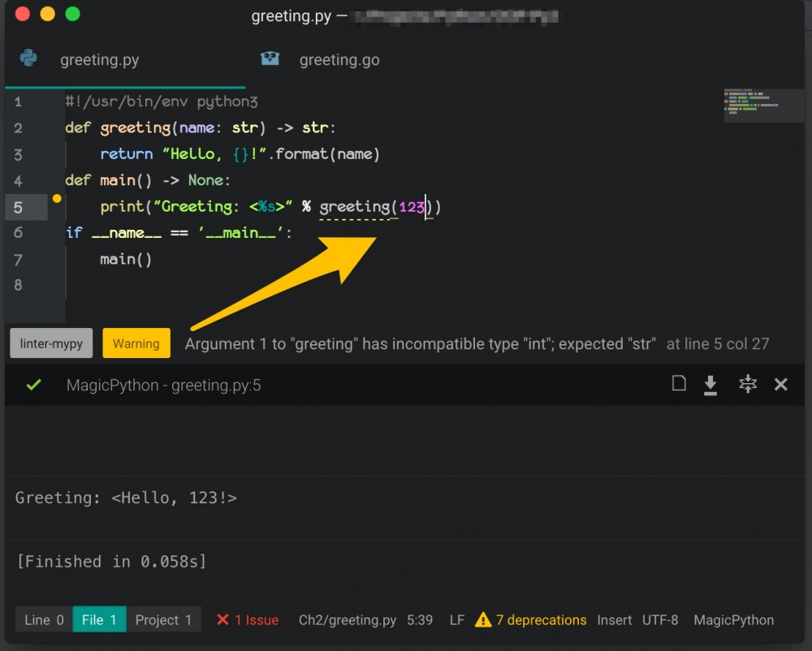Show linter issues for Project scope

point(164,620)
